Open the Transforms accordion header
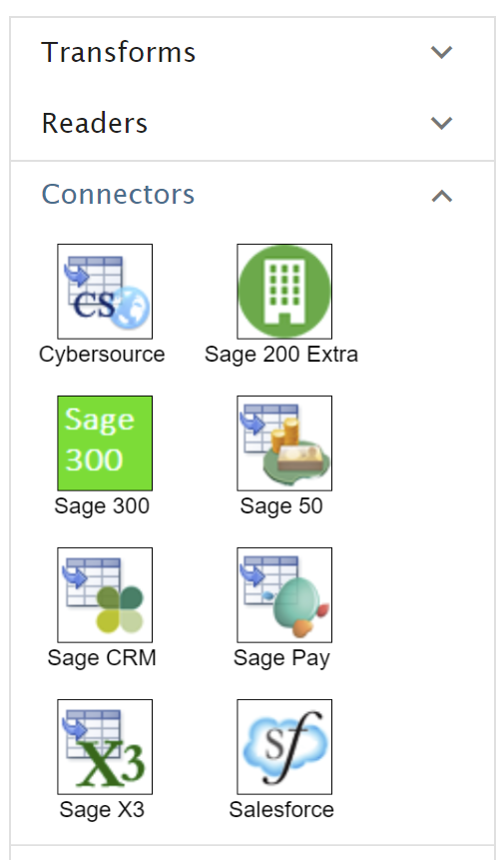Viewport: 504px width, 860px height. 252,53
